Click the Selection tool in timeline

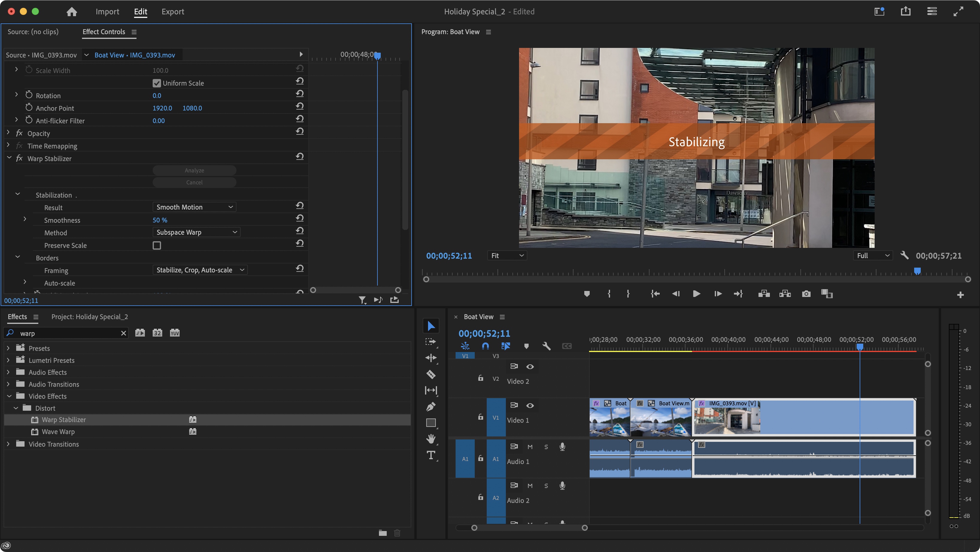pos(431,326)
